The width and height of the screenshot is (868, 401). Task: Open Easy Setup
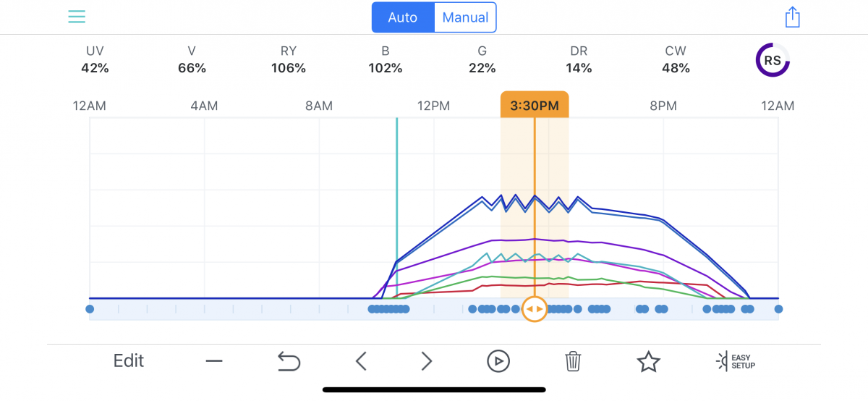click(x=735, y=360)
